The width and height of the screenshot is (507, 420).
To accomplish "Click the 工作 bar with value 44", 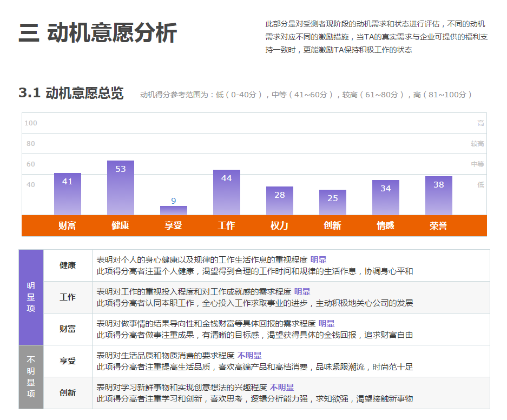I will pos(227,192).
